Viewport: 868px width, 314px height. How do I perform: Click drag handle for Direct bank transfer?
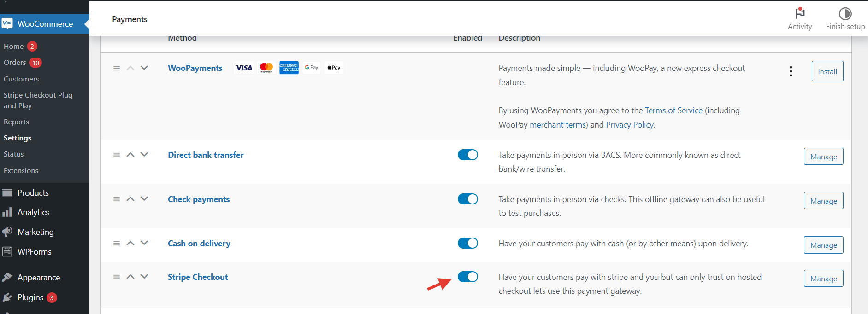coord(117,155)
